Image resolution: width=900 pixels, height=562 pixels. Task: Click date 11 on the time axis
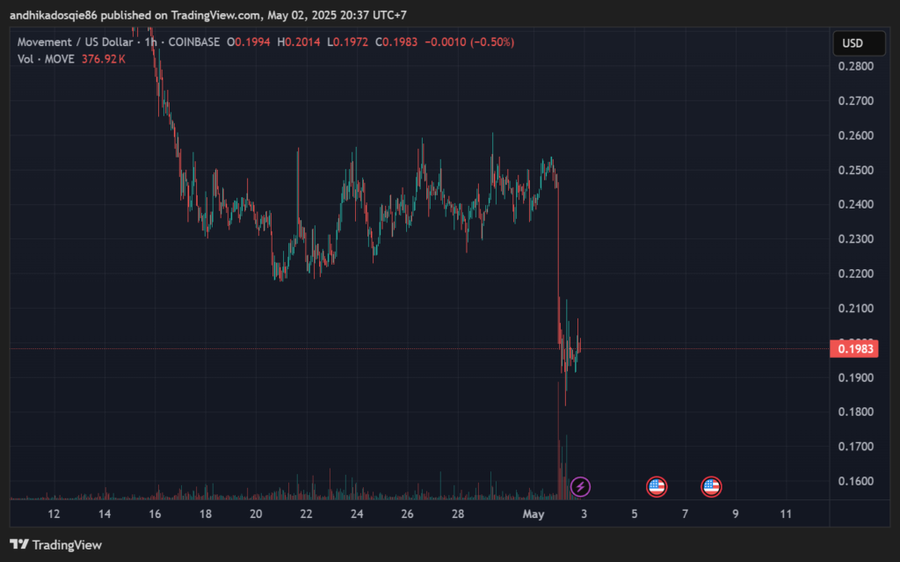point(786,514)
